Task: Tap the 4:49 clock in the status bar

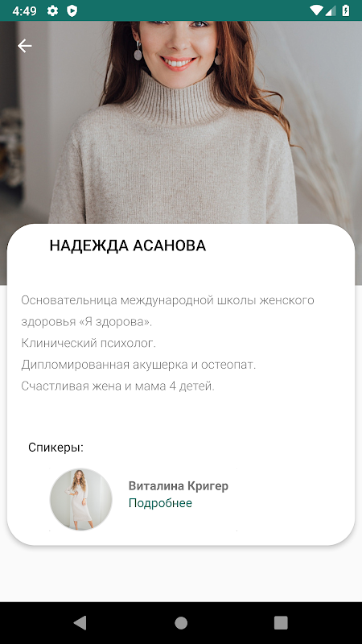Action: pyautogui.click(x=25, y=10)
